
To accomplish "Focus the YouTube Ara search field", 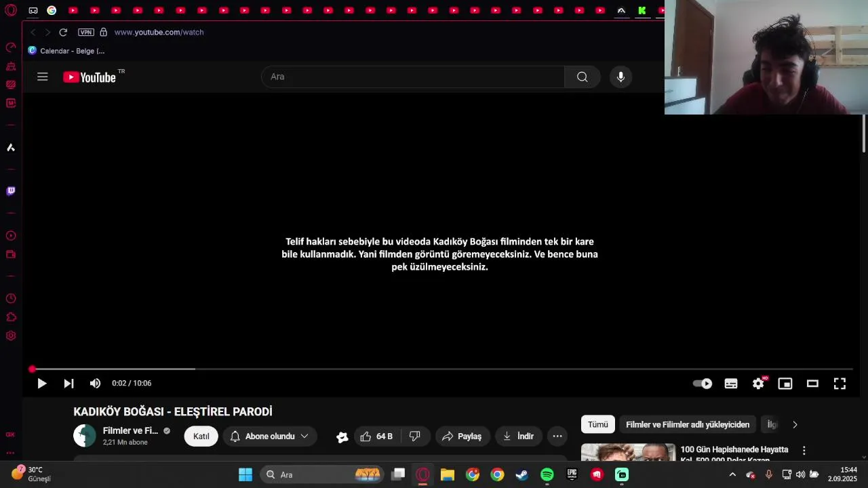I will point(413,77).
